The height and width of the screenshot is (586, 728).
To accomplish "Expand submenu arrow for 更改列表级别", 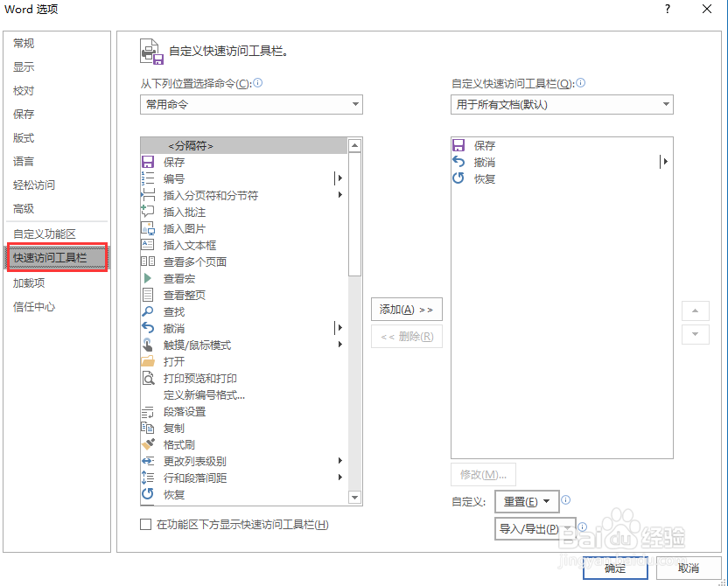I will click(x=340, y=461).
